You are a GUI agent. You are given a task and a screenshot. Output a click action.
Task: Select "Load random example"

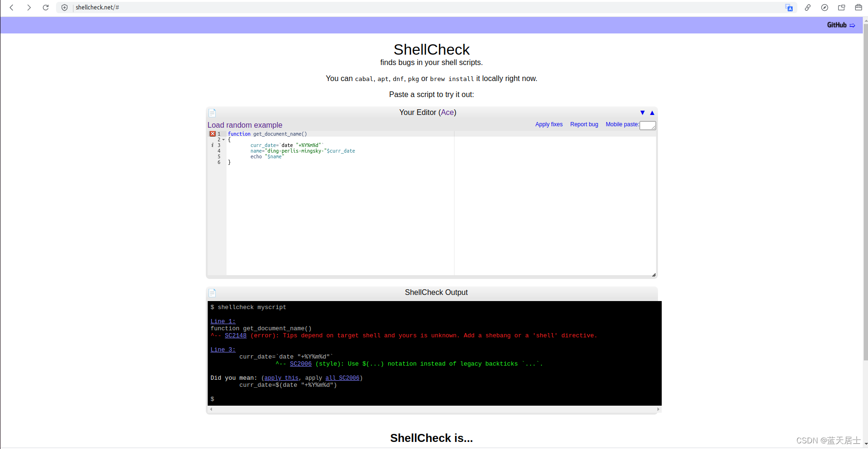244,125
